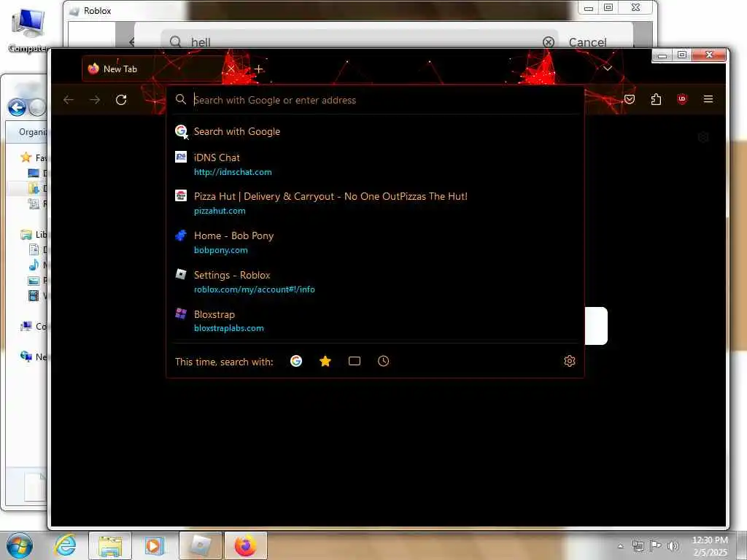Click the Bloxstrap favicon

pyautogui.click(x=181, y=314)
